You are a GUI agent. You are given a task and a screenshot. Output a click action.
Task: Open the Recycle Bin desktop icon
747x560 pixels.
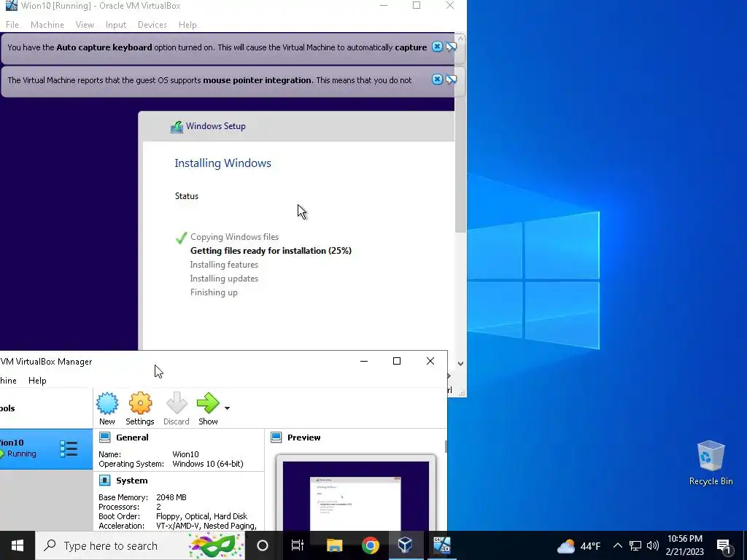click(x=711, y=462)
